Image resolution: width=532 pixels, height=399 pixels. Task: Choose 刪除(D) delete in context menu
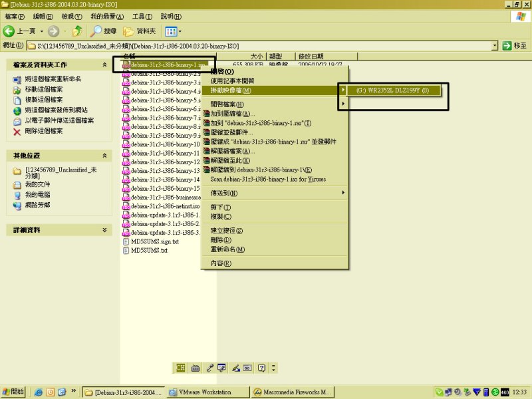pos(275,240)
